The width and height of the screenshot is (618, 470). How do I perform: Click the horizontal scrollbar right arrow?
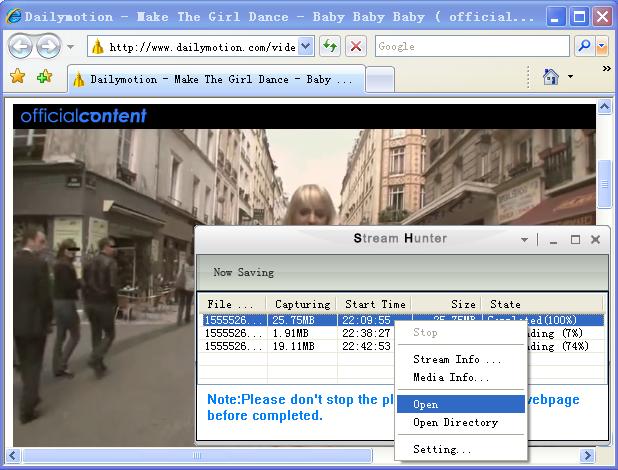tap(587, 456)
